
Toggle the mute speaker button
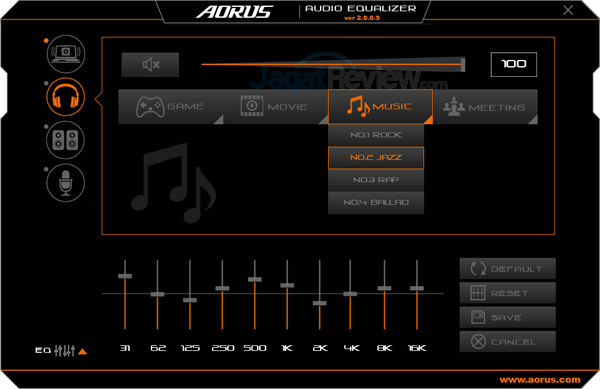150,65
